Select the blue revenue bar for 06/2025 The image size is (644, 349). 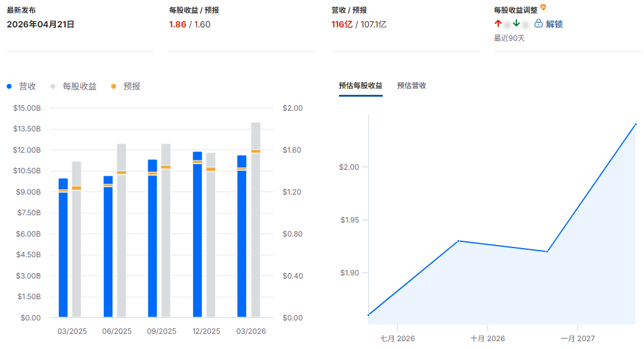[108, 246]
